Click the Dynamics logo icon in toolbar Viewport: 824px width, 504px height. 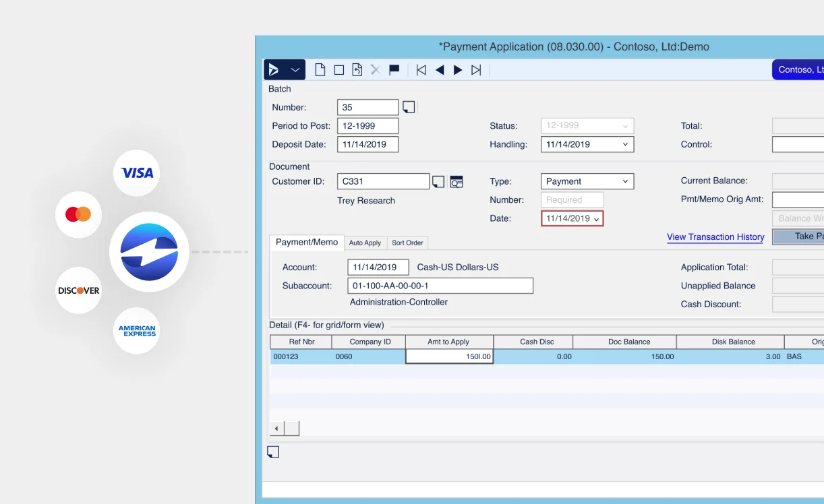point(273,69)
